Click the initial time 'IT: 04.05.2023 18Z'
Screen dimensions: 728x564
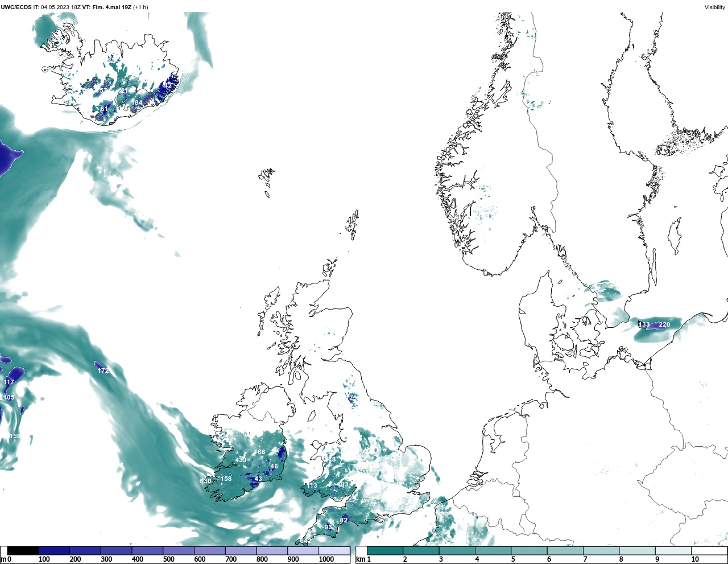click(x=57, y=7)
